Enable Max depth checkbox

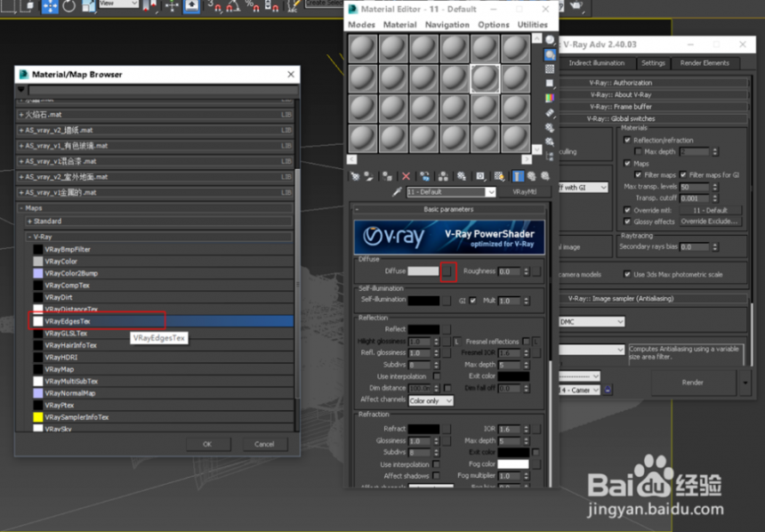point(638,152)
